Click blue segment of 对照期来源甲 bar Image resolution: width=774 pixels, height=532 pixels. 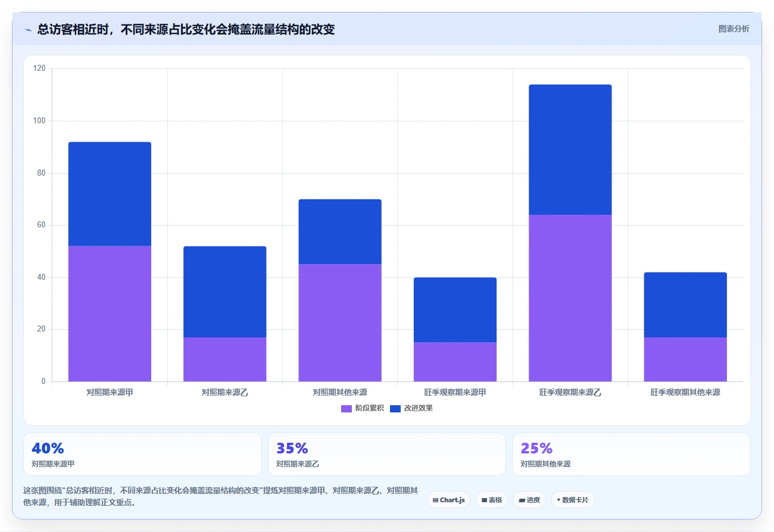110,194
